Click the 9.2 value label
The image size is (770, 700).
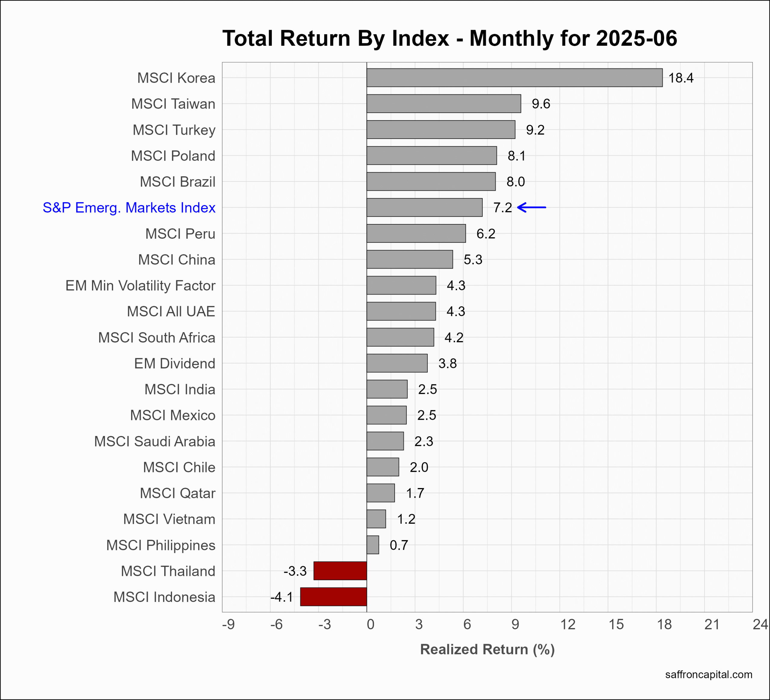tap(535, 130)
